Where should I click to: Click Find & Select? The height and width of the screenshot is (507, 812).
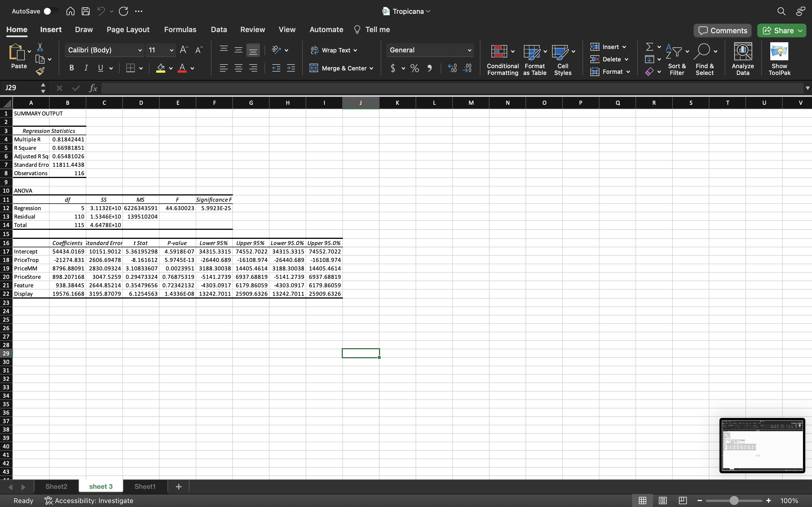(705, 60)
